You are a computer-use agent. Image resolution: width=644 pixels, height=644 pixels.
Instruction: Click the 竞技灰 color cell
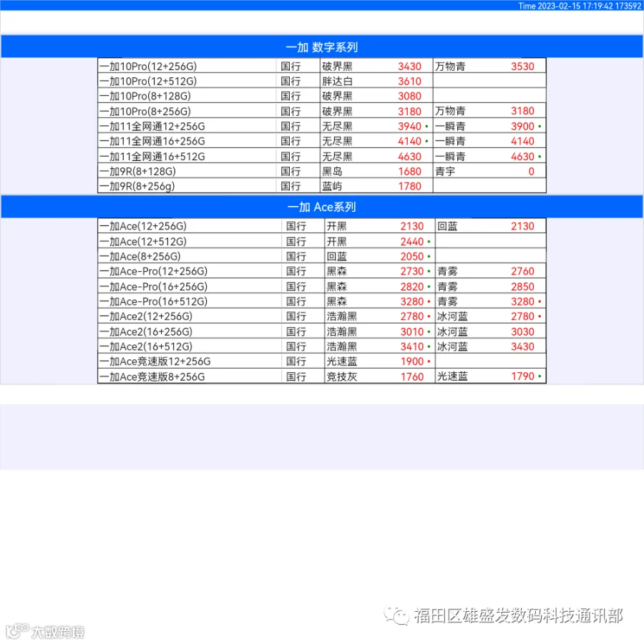(342, 376)
